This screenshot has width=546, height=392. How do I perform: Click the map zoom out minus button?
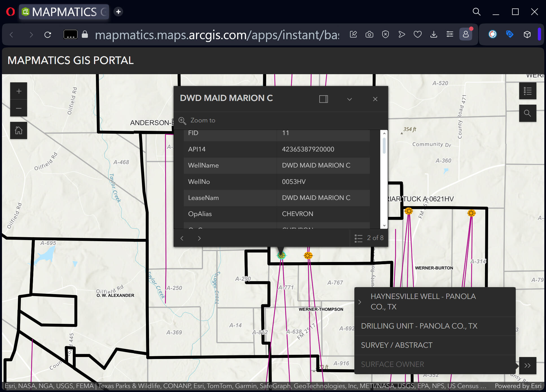[x=19, y=108]
